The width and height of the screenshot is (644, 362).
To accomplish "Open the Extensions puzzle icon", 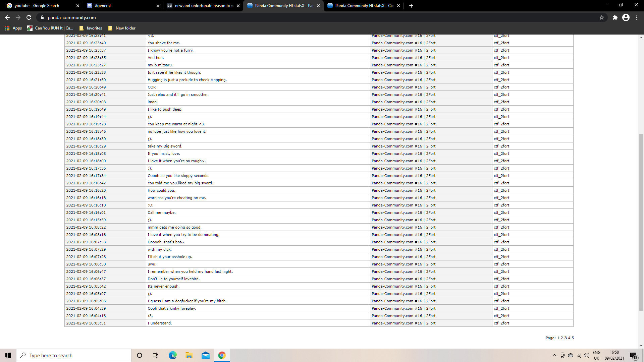I will [615, 17].
